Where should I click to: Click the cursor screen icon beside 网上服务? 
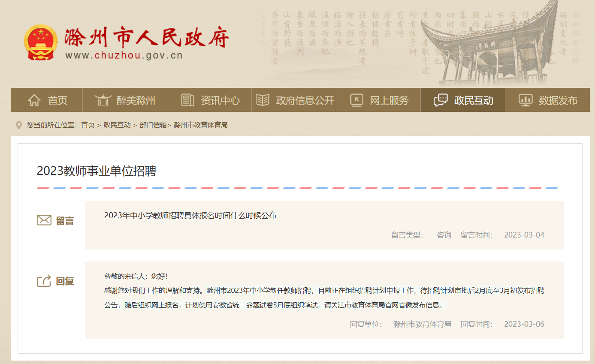click(x=356, y=100)
